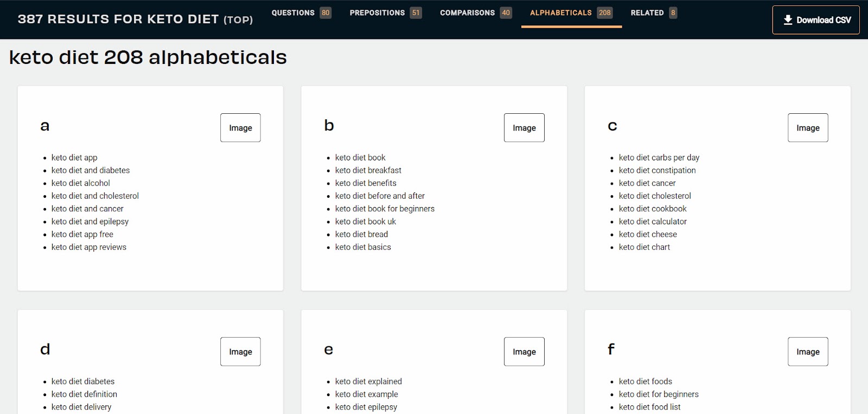Viewport: 868px width, 414px height.
Task: Click 'keto diet breakfast' keyword
Action: tap(368, 170)
